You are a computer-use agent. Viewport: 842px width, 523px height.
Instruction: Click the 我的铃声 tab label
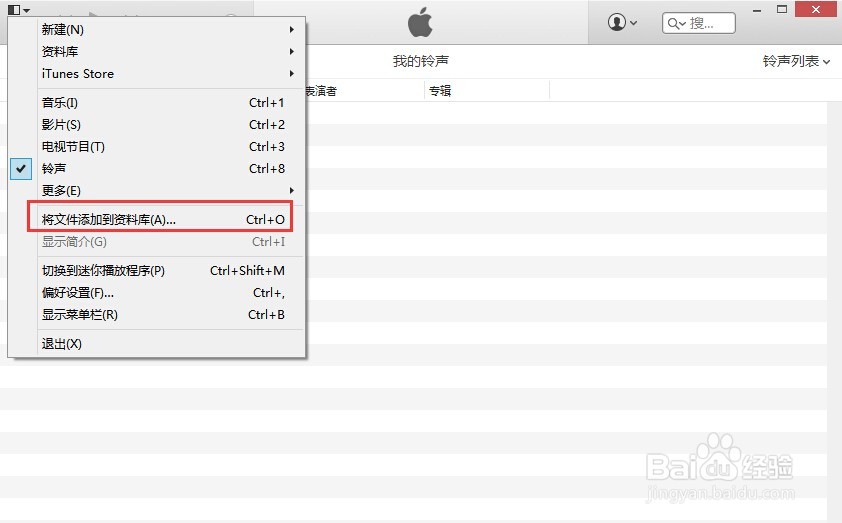(x=420, y=61)
